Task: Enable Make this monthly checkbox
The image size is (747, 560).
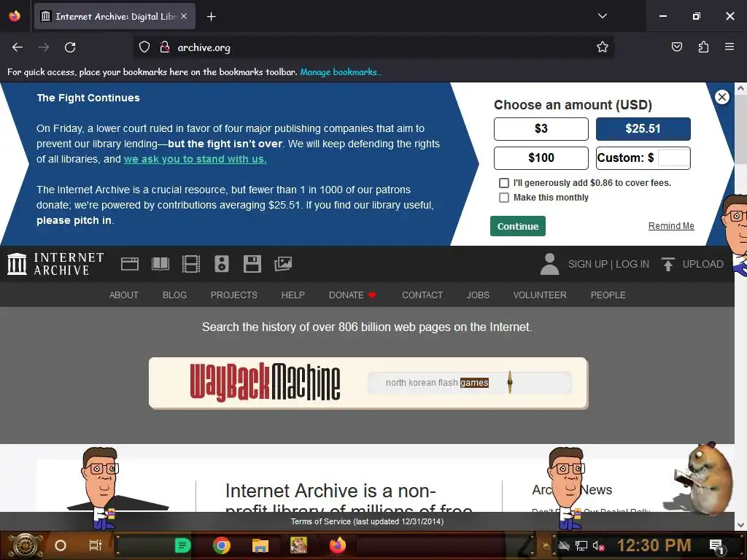Action: pyautogui.click(x=503, y=198)
